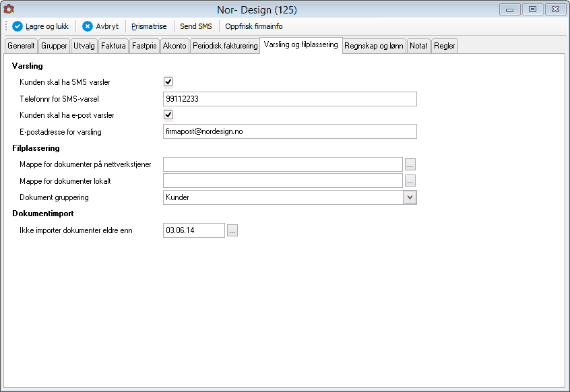Viewport: 570px width, 392px height.
Task: Refresh company info with Oppfrisk firmainfo
Action: pos(254,26)
